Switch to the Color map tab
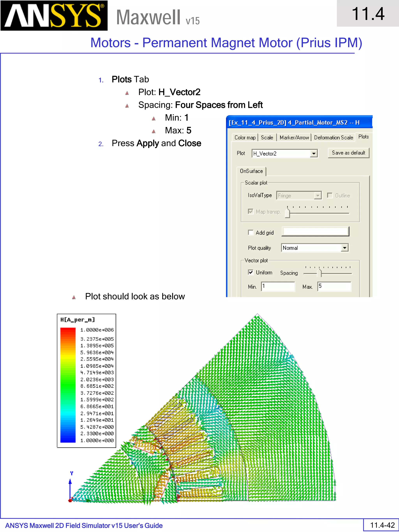 click(x=245, y=138)
